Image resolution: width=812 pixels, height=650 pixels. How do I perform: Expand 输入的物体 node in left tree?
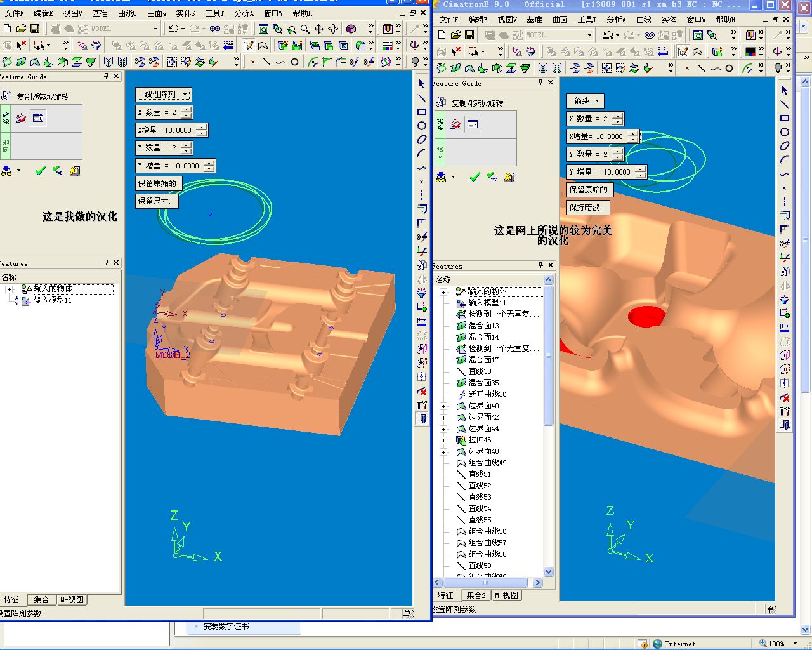coord(9,289)
